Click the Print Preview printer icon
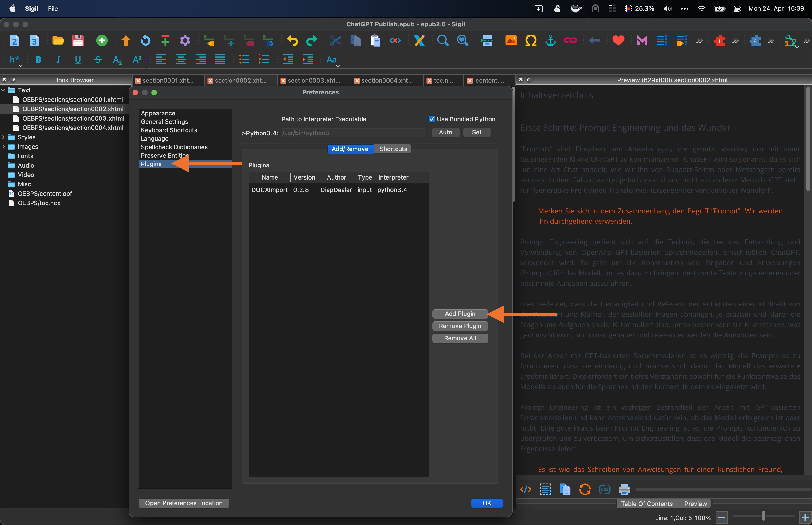Viewport: 812px width, 525px height. pyautogui.click(x=624, y=490)
